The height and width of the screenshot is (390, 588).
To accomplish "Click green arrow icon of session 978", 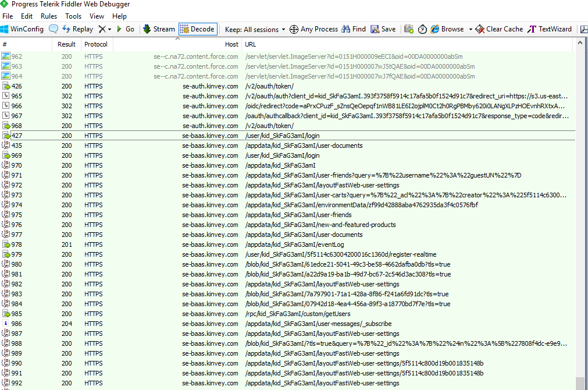I will [x=6, y=244].
